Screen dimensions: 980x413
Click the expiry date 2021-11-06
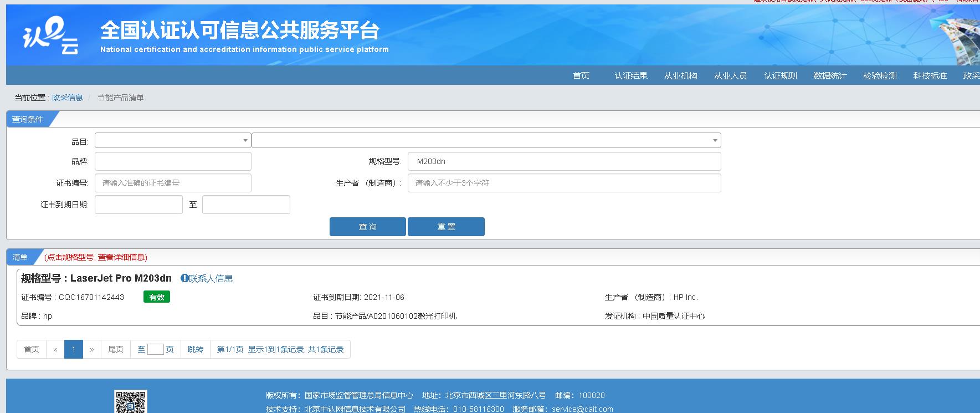click(384, 297)
